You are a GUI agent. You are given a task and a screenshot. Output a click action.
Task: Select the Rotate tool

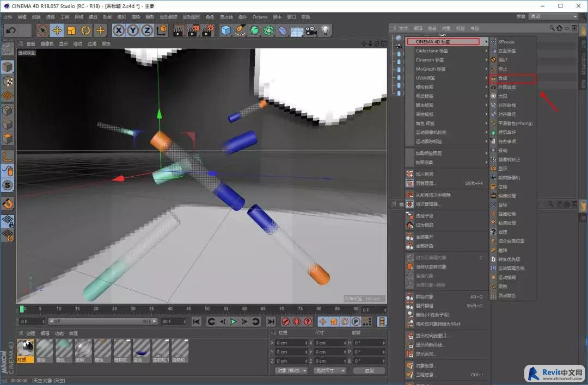point(85,30)
